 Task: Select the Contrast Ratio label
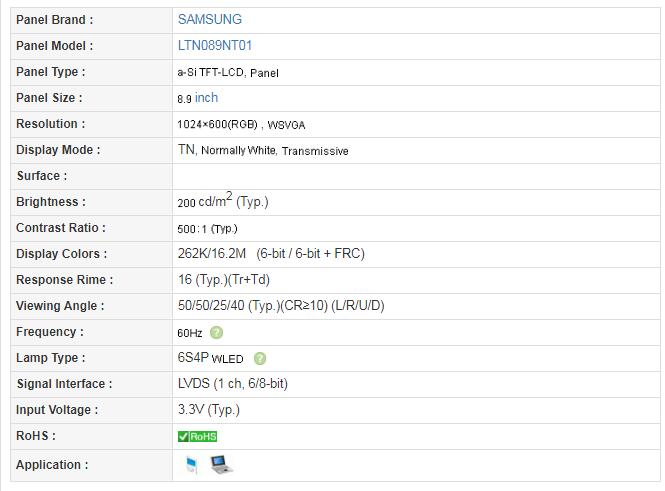pyautogui.click(x=61, y=228)
